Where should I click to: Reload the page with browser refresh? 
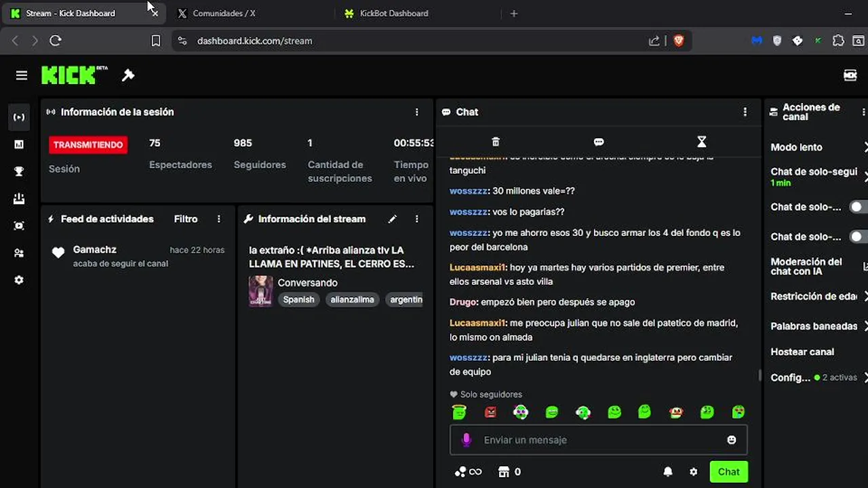[56, 41]
